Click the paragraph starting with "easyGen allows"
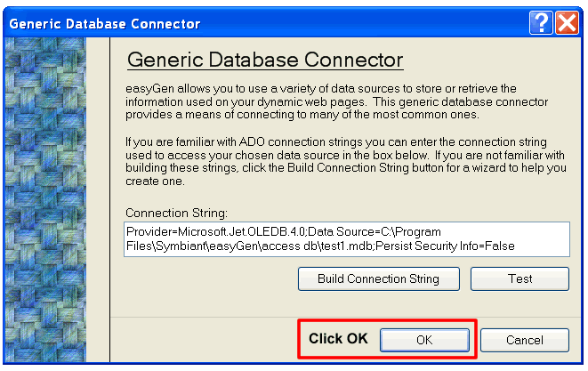Viewport: 588px width, 371px height. 336,101
